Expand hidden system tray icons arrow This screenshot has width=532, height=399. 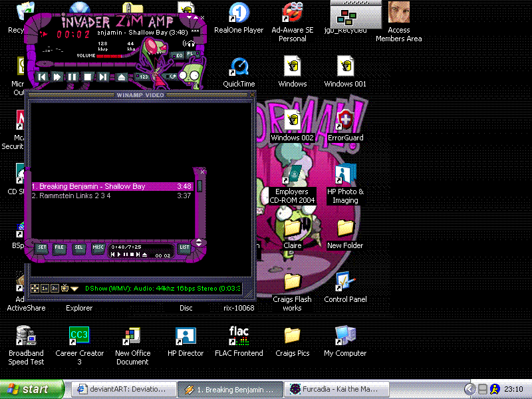[470, 389]
